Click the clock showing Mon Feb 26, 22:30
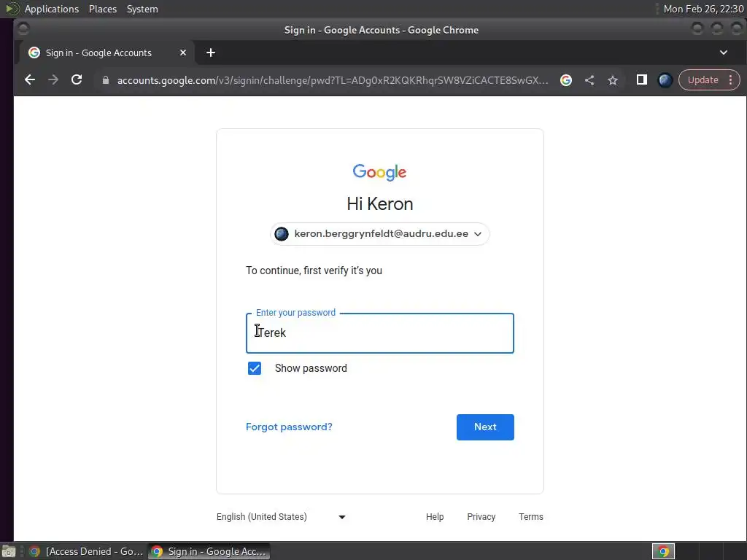Viewport: 747px width, 560px height. tap(703, 9)
